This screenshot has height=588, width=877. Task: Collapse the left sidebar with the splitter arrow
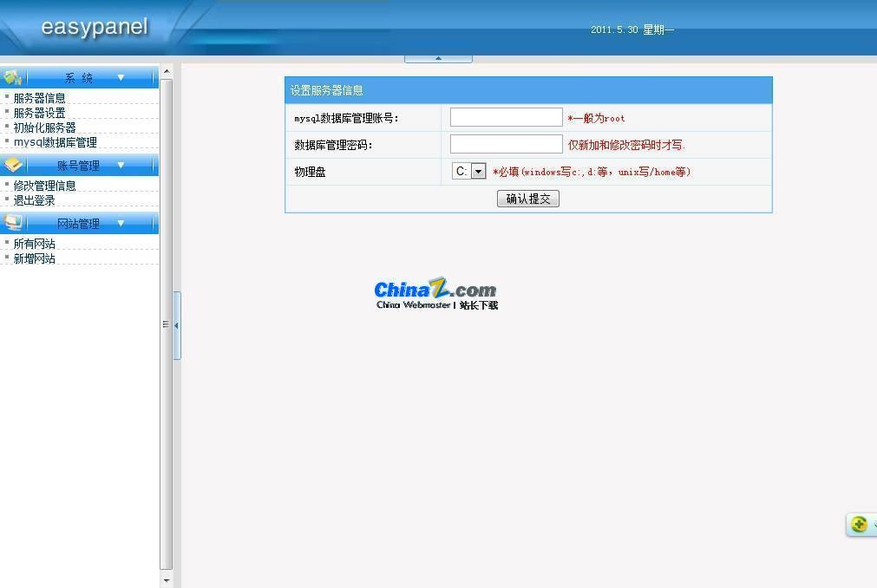coord(177,325)
